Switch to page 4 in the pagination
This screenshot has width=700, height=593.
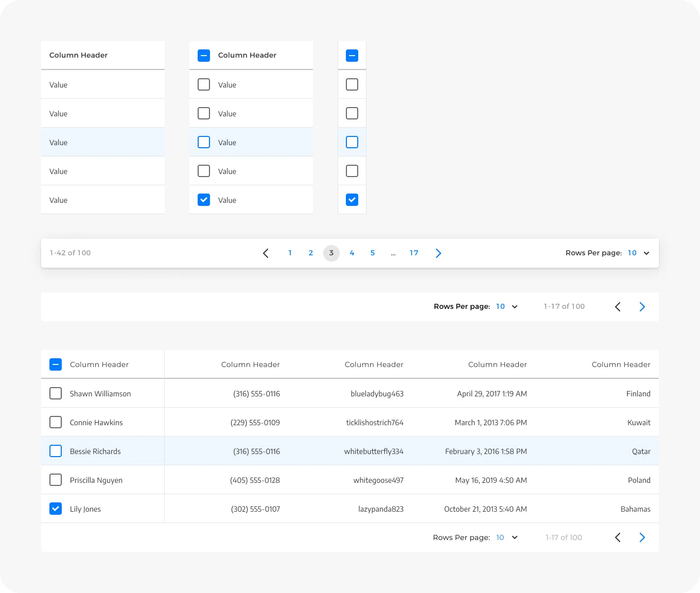(352, 253)
